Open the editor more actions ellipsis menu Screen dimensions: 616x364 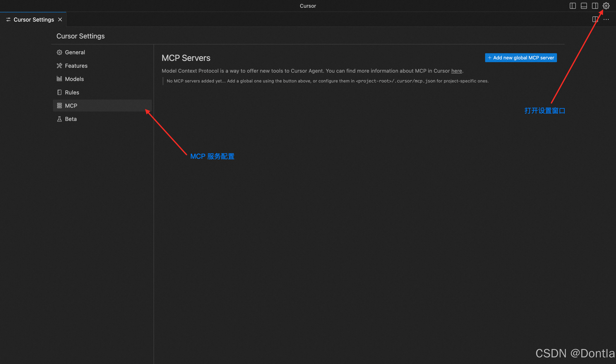pyautogui.click(x=606, y=19)
